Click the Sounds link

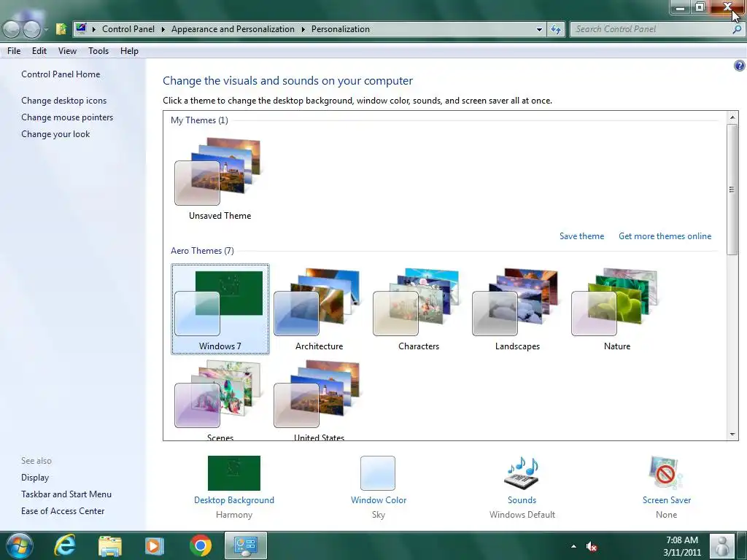[522, 500]
